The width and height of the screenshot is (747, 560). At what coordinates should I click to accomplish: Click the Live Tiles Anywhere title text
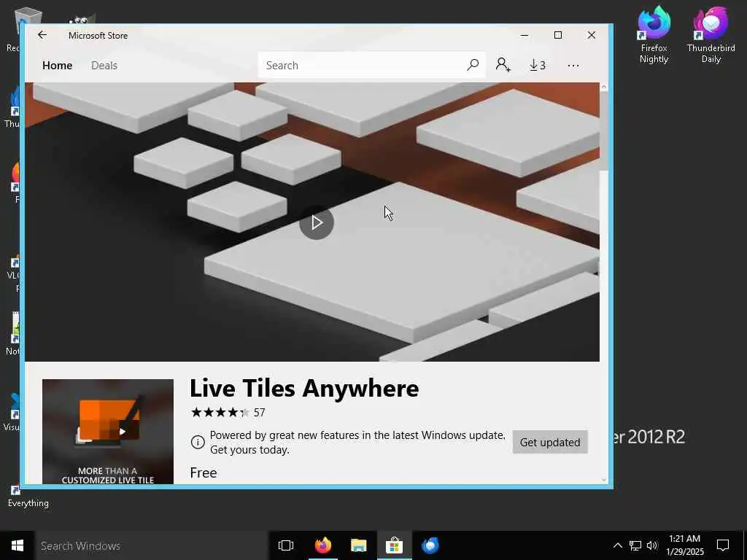[x=304, y=388]
